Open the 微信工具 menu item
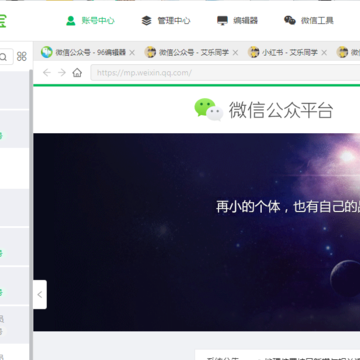Image resolution: width=360 pixels, height=360 pixels. pyautogui.click(x=309, y=21)
